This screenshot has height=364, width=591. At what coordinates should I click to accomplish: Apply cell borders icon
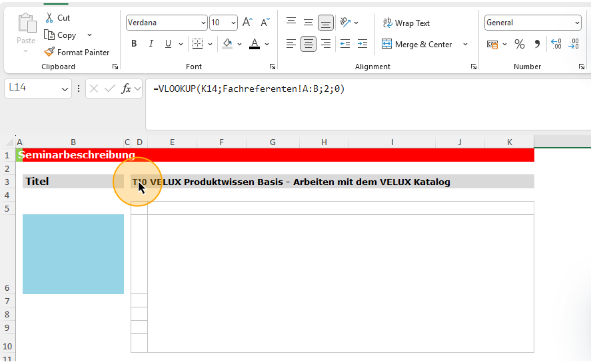coord(197,44)
